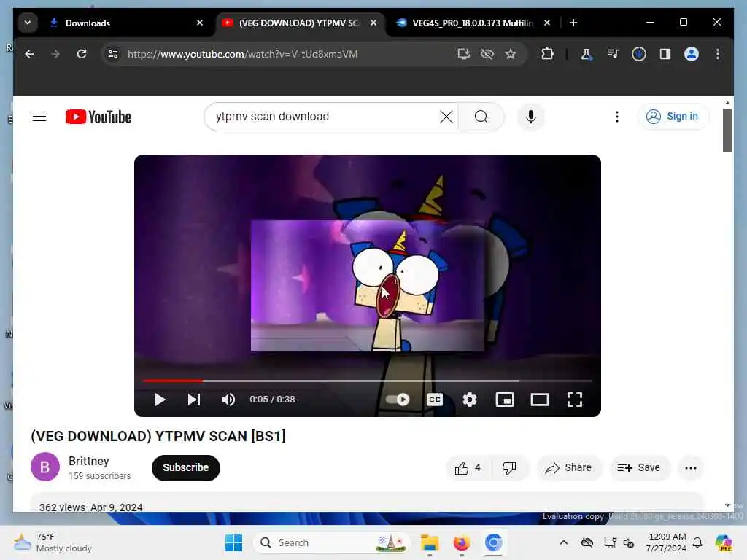The height and width of the screenshot is (560, 747).
Task: View site information icon in address bar
Action: [x=113, y=54]
